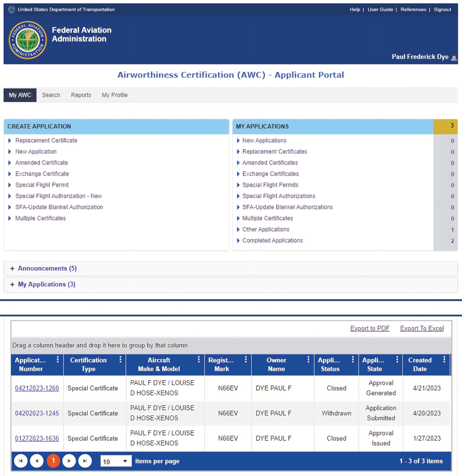
Task: Go to the first page of results
Action: (21, 461)
